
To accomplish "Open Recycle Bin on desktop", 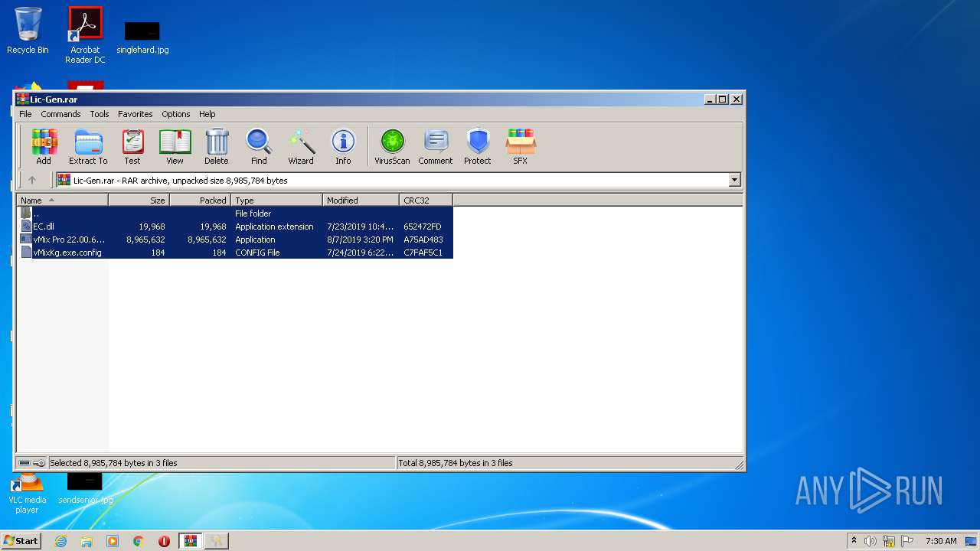I will [x=28, y=31].
